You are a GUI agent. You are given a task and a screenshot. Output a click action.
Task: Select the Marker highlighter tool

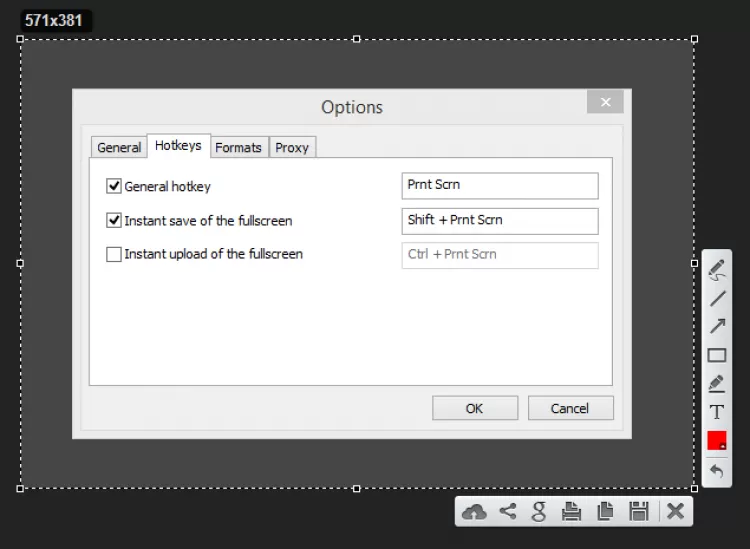pyautogui.click(x=717, y=383)
